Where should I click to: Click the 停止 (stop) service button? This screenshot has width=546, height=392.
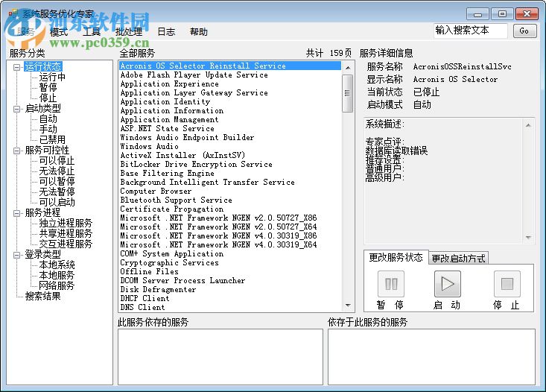click(507, 284)
